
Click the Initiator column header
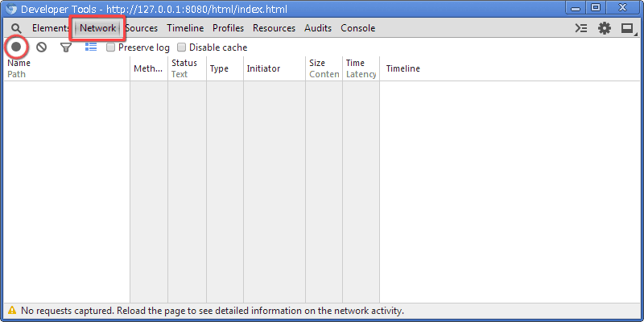(x=263, y=68)
